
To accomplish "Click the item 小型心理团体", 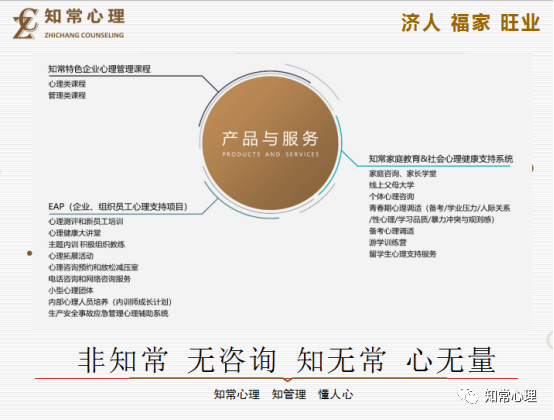I will tap(71, 290).
